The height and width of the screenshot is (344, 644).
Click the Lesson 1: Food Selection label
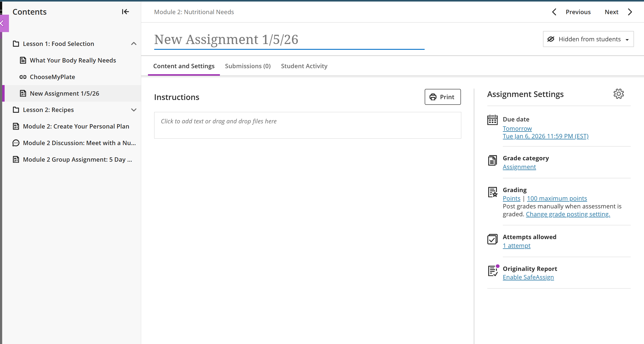tap(58, 44)
